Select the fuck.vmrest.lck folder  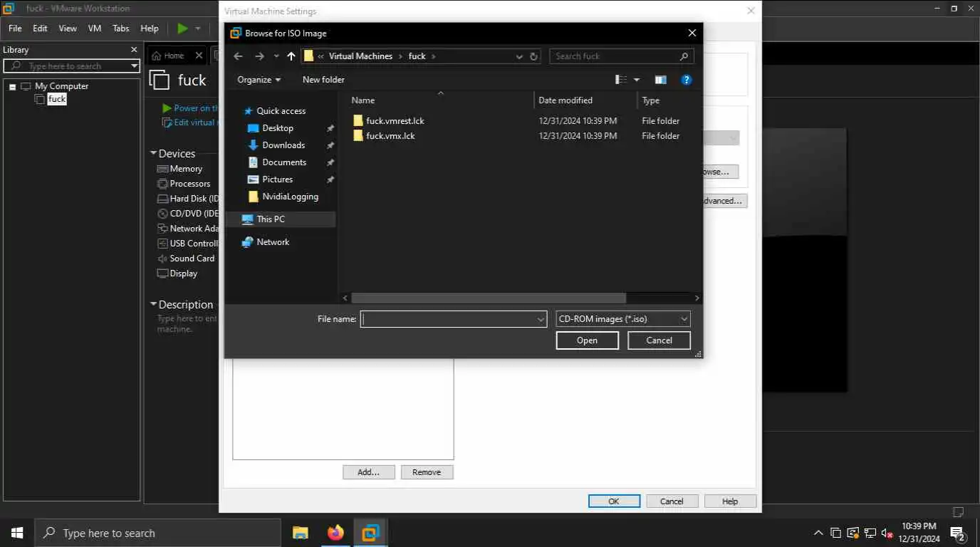click(389, 121)
